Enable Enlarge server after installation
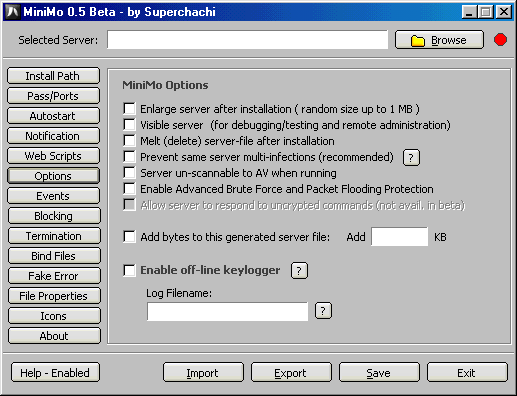The width and height of the screenshot is (517, 396). [129, 108]
